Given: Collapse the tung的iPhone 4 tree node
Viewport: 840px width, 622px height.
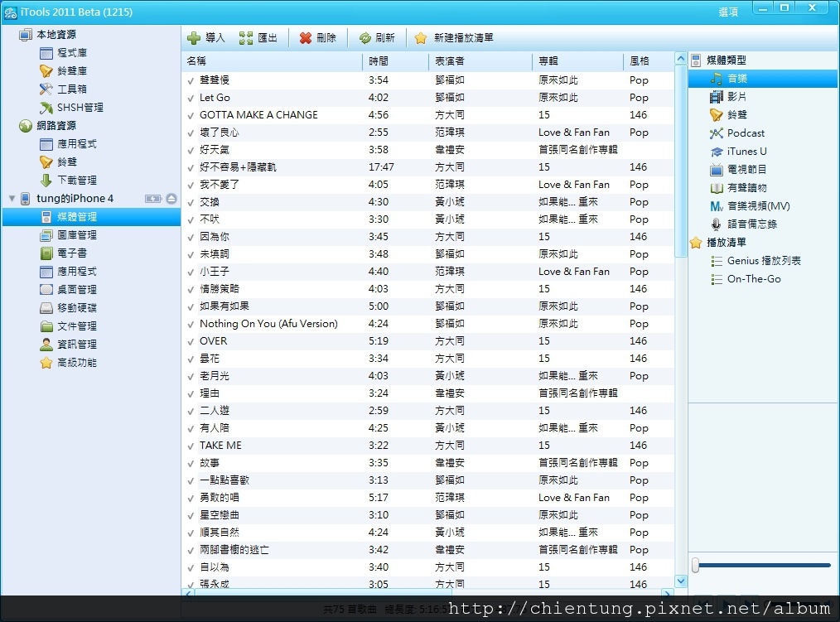Looking at the screenshot, I should click(x=12, y=198).
